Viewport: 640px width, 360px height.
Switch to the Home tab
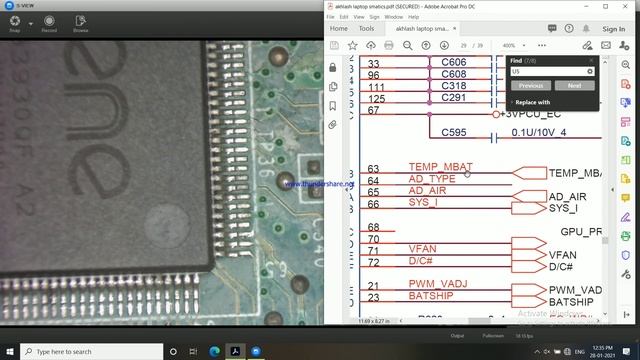pyautogui.click(x=339, y=29)
